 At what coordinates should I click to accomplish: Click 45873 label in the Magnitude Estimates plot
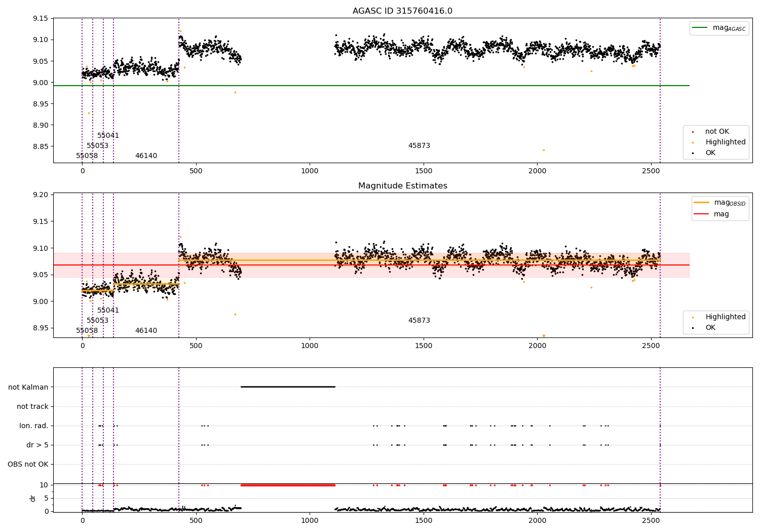419,321
